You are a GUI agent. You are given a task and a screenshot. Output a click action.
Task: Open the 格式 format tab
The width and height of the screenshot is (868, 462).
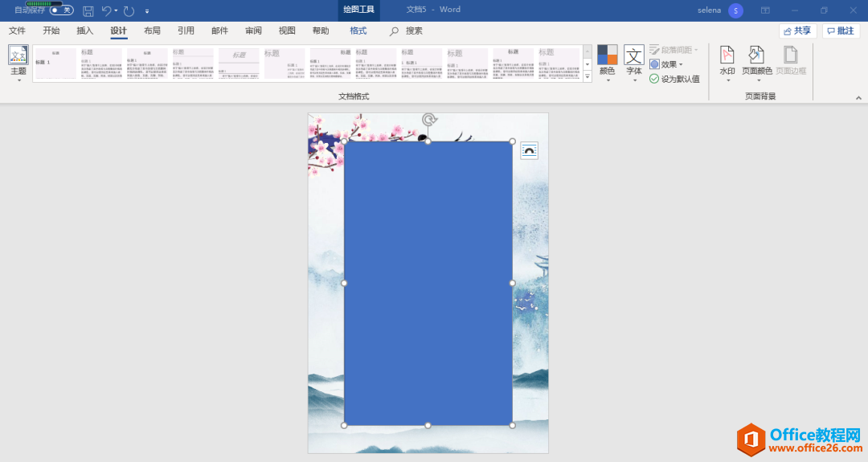pyautogui.click(x=358, y=31)
